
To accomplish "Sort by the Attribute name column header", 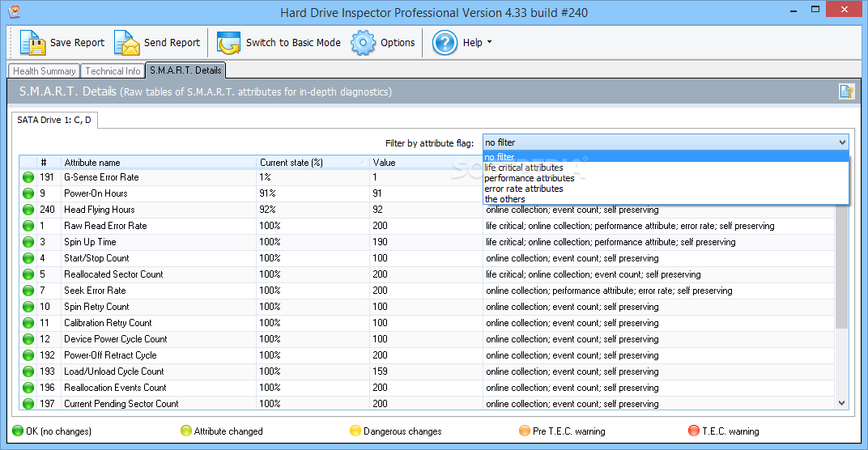I will click(x=159, y=162).
